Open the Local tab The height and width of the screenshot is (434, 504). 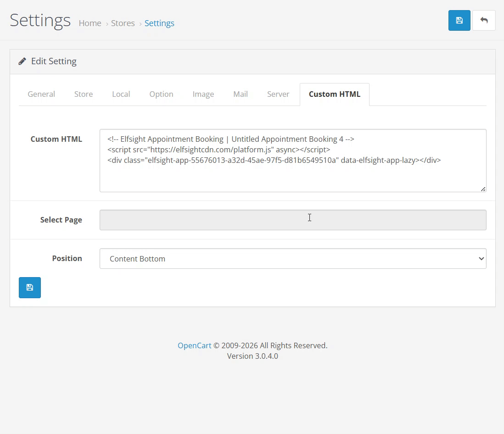[121, 94]
